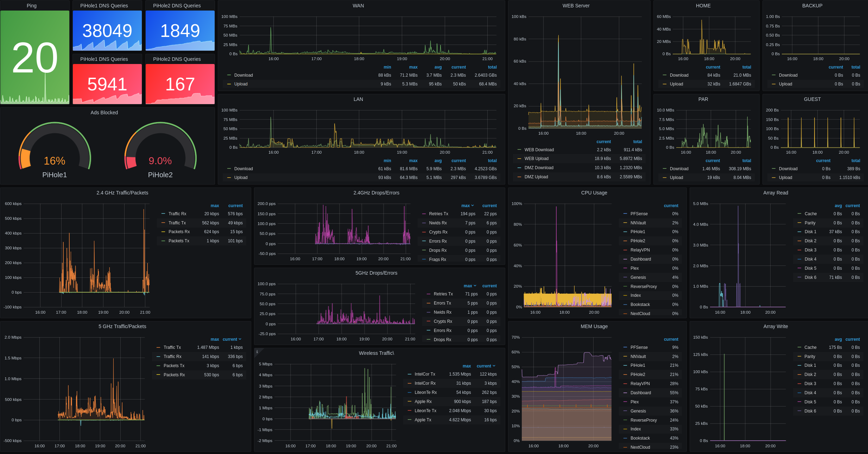This screenshot has height=454, width=868.
Task: Toggle the Download series in WAN legend
Action: tap(243, 75)
